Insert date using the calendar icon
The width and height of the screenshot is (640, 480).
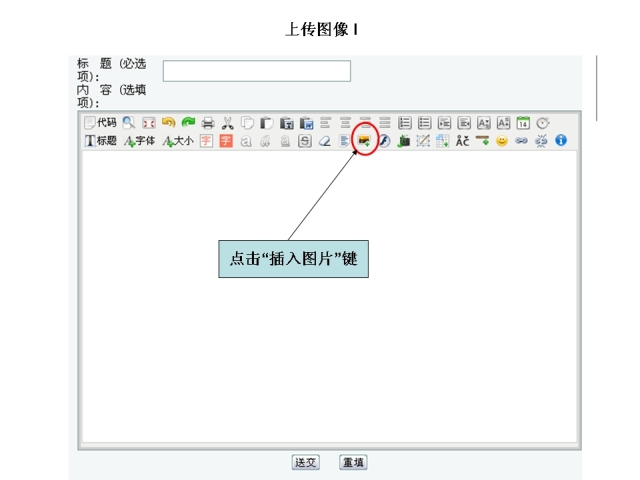tap(522, 123)
